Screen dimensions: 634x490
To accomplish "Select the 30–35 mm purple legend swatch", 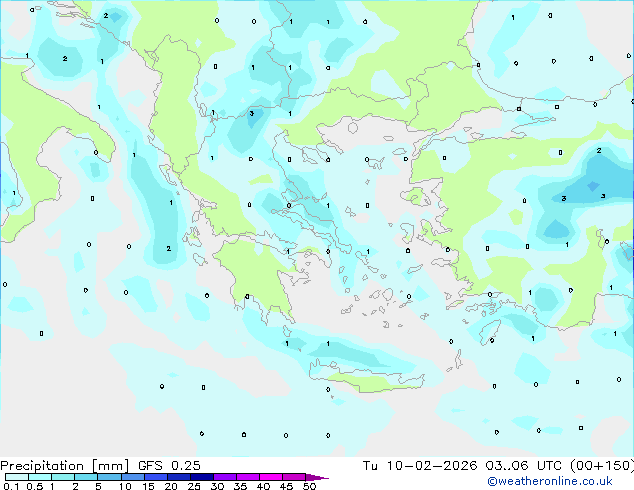I will pyautogui.click(x=224, y=477).
